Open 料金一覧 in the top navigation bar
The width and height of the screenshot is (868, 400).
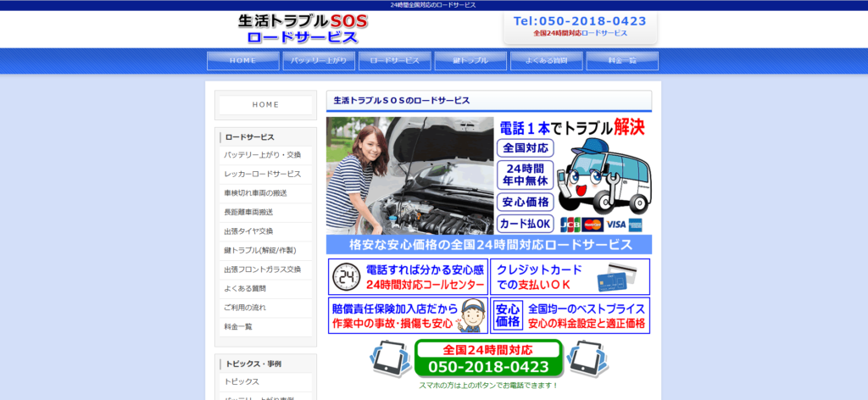(x=622, y=61)
